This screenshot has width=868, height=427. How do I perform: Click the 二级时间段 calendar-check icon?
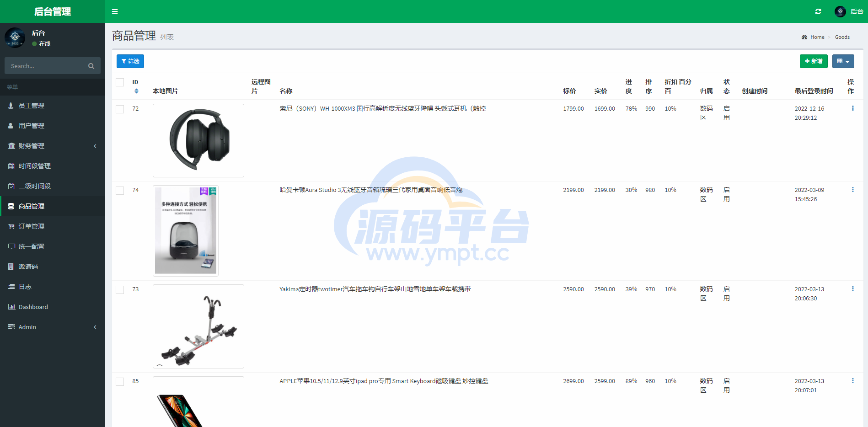coord(11,186)
